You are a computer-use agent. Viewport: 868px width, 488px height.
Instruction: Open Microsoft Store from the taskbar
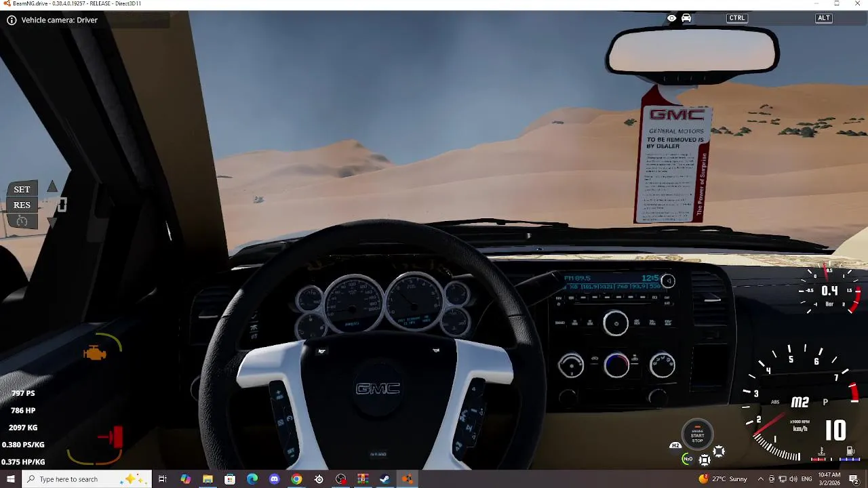[x=230, y=479]
